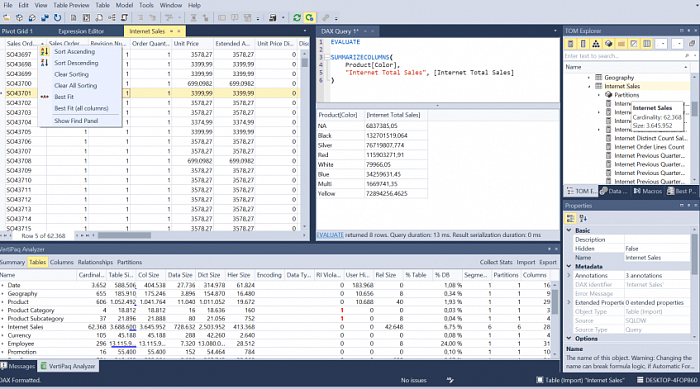Expand the Annotations property row
Screen dimensions: 700x389
click(569, 276)
